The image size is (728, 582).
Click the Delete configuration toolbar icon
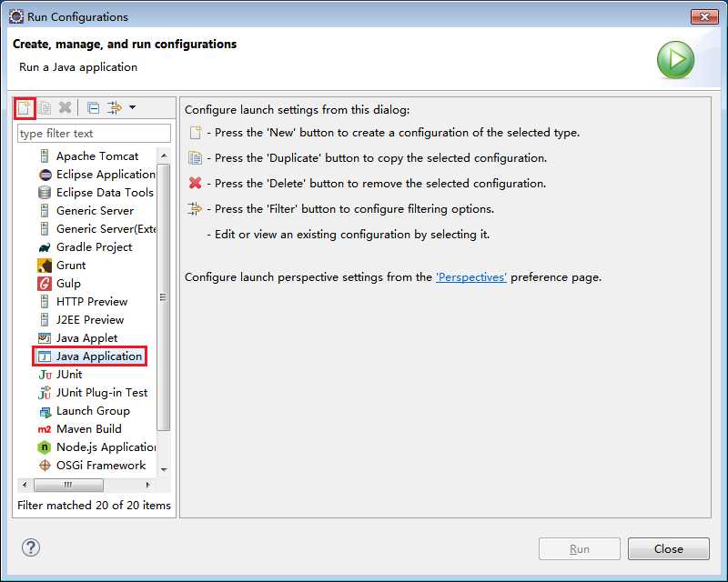[65, 107]
